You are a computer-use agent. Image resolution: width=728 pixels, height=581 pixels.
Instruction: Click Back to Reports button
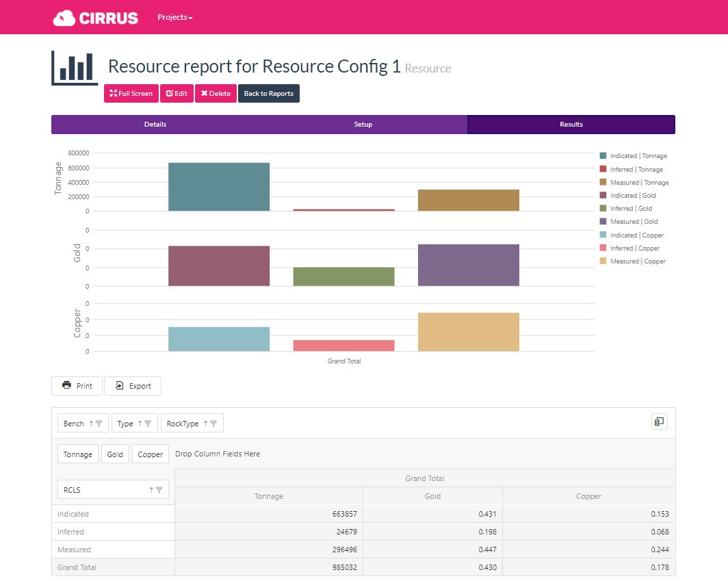268,94
